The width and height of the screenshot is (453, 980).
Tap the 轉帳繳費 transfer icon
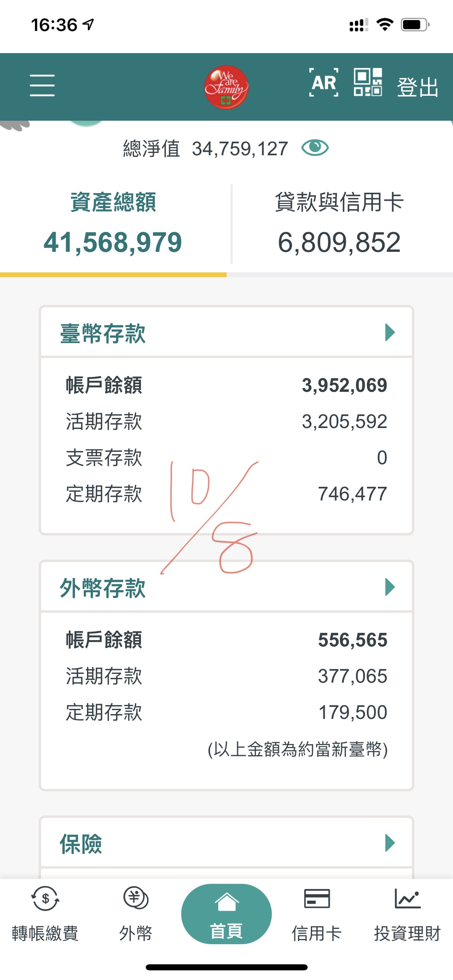(45, 899)
